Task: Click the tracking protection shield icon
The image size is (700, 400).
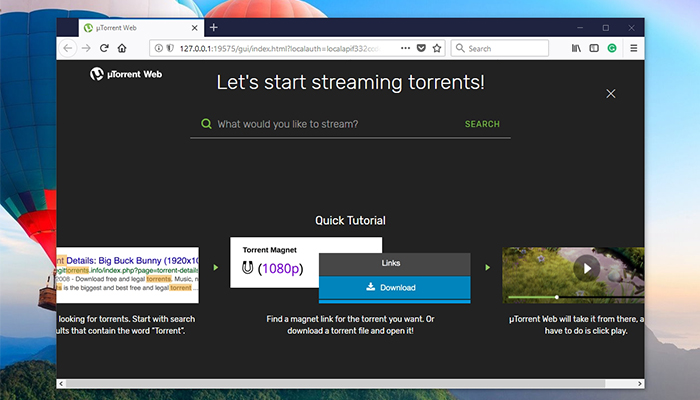Action: click(x=170, y=48)
